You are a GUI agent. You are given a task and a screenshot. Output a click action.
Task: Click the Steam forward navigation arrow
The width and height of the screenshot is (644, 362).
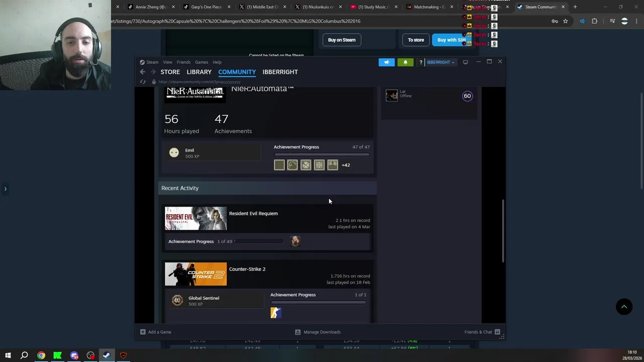tap(153, 72)
